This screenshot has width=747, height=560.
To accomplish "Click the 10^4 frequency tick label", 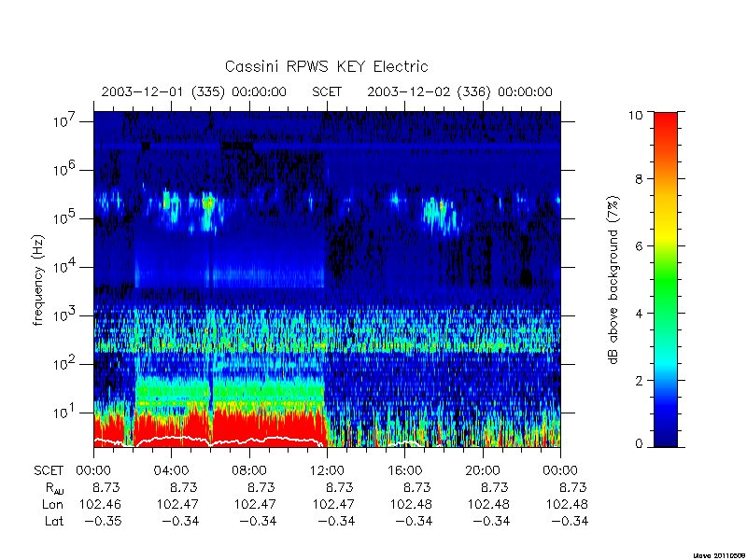I will coord(65,266).
